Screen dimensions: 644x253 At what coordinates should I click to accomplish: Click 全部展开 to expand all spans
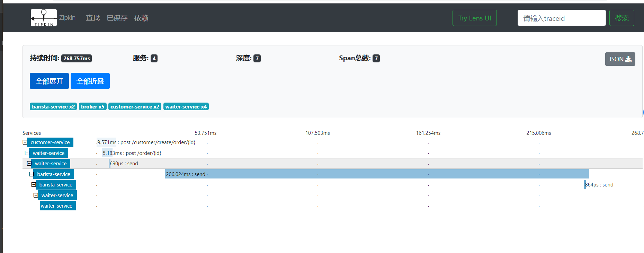[x=49, y=81]
